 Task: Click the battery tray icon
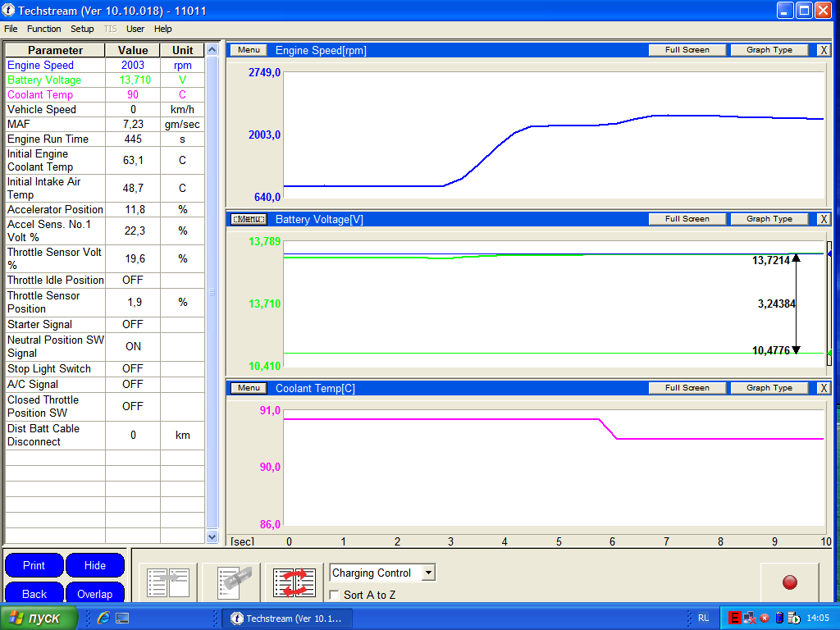tap(779, 619)
